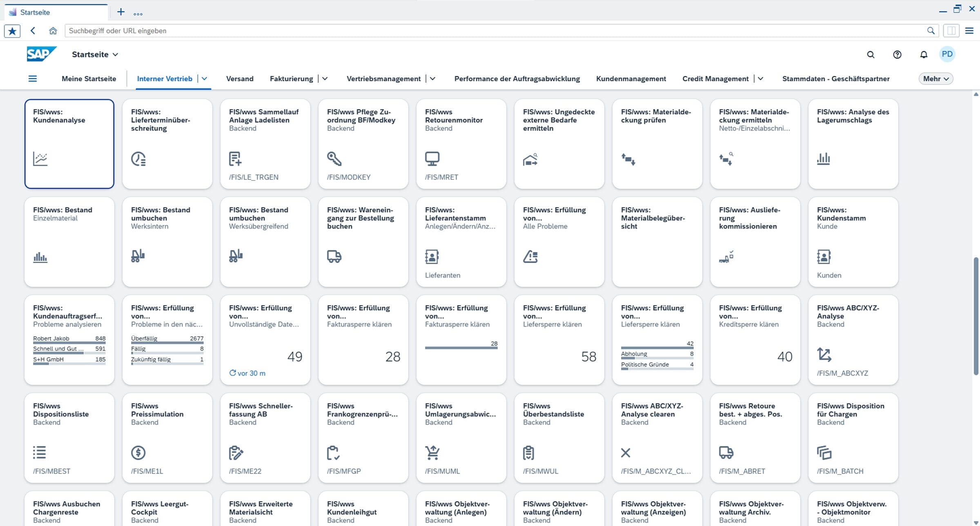Image resolution: width=980 pixels, height=526 pixels.
Task: Click the list icon on Dispositionsliste tile
Action: point(40,452)
